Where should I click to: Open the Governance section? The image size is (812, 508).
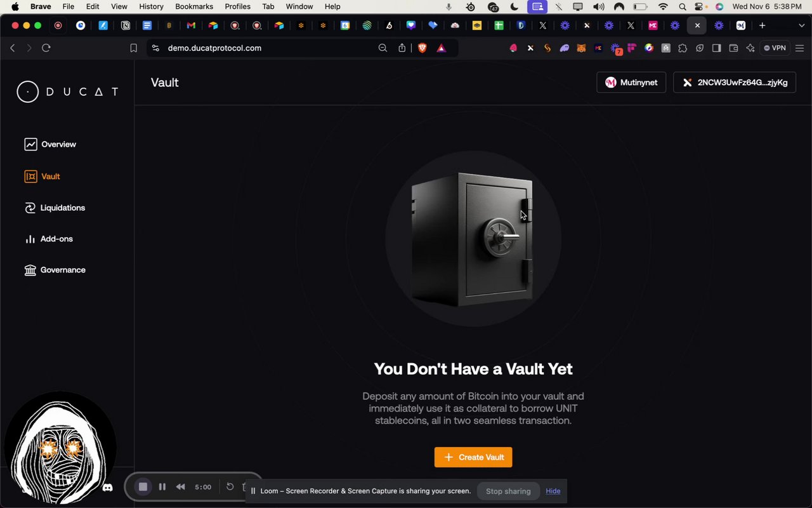coord(55,270)
